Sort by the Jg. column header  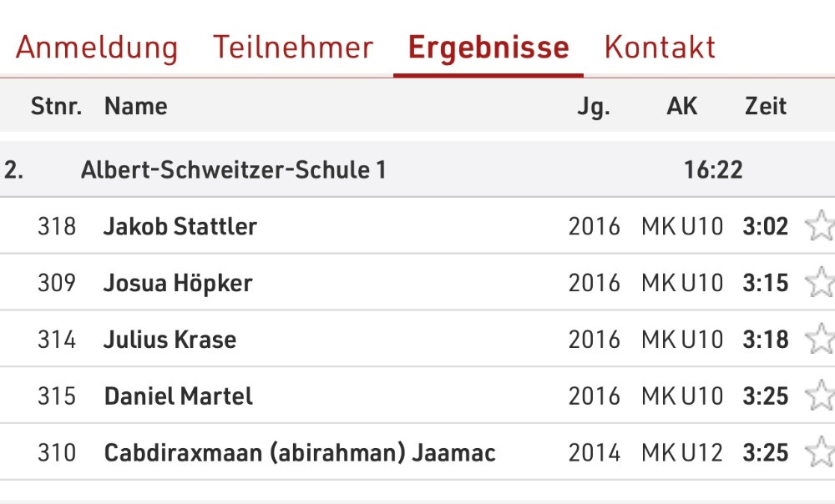click(x=593, y=107)
